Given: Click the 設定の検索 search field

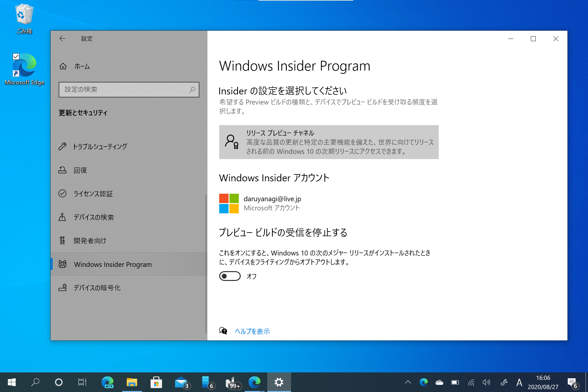Looking at the screenshot, I should point(129,90).
